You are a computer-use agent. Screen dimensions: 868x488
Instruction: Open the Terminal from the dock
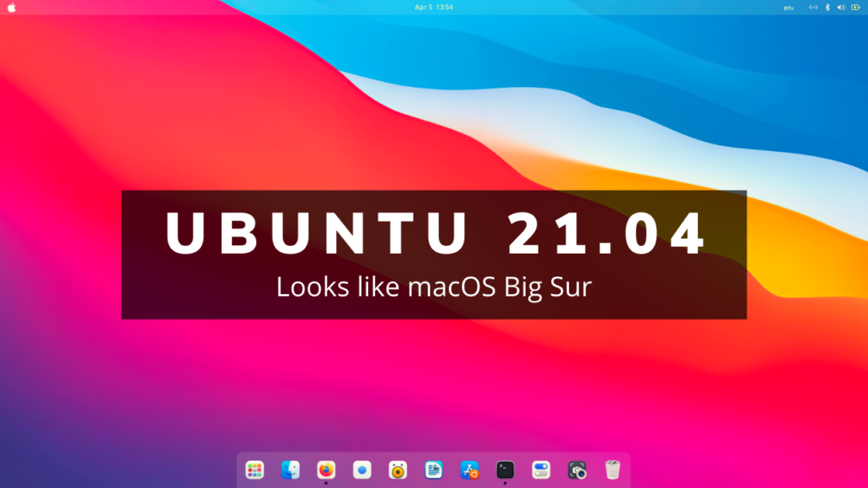505,470
